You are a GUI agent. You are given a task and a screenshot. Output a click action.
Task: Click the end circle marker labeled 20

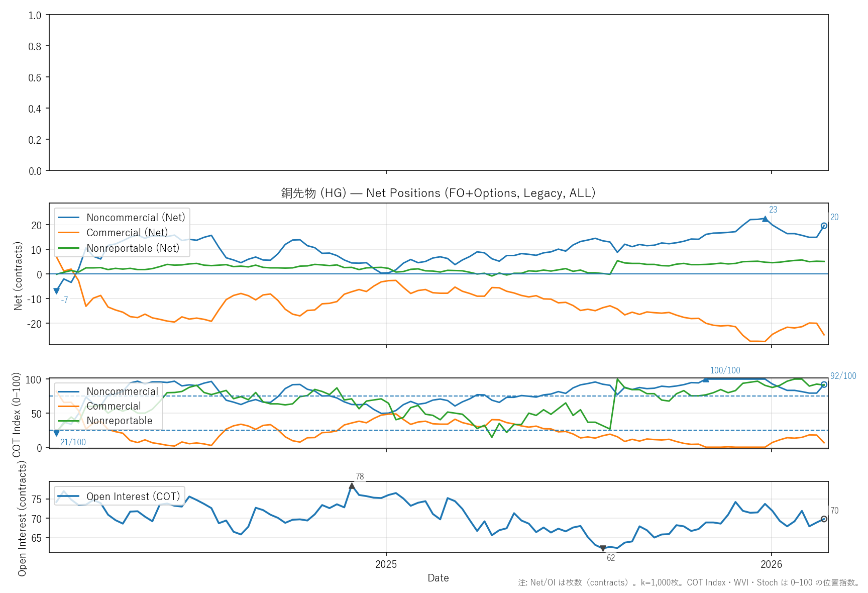pos(824,226)
